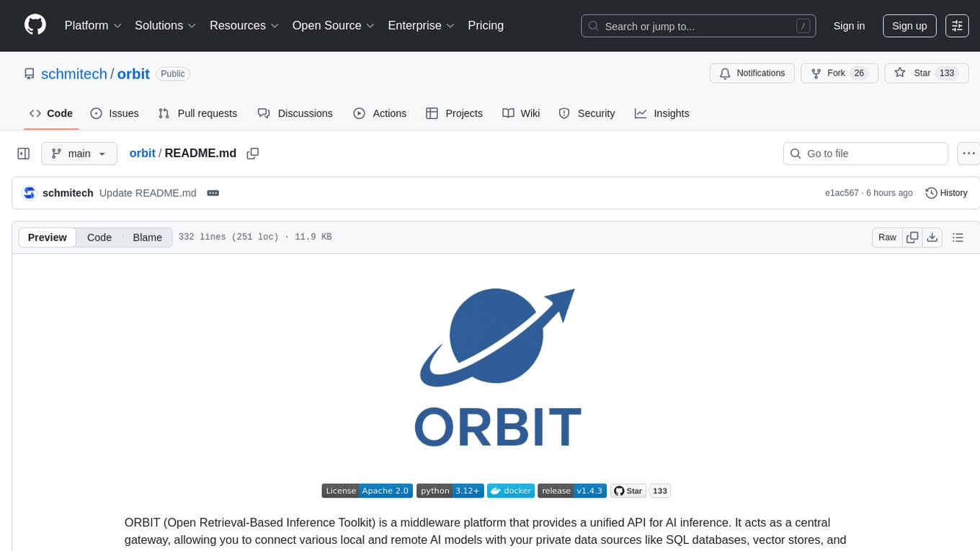Click the License Apache 2.0 badge
The width and height of the screenshot is (980, 551).
coord(367,491)
